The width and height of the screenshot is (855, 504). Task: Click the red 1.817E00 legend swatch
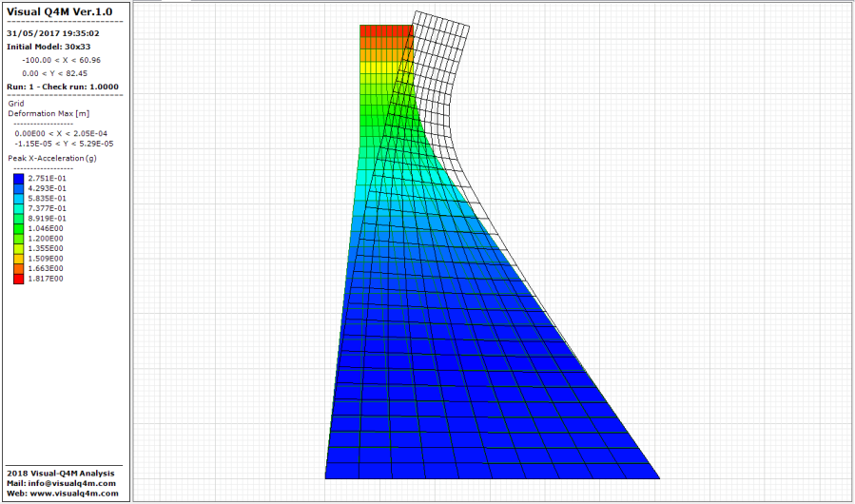(19, 279)
